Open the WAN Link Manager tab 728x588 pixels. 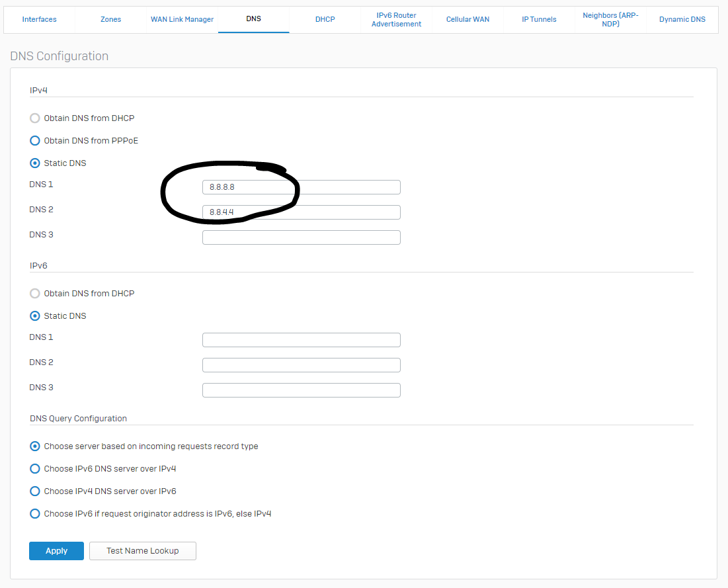point(182,19)
